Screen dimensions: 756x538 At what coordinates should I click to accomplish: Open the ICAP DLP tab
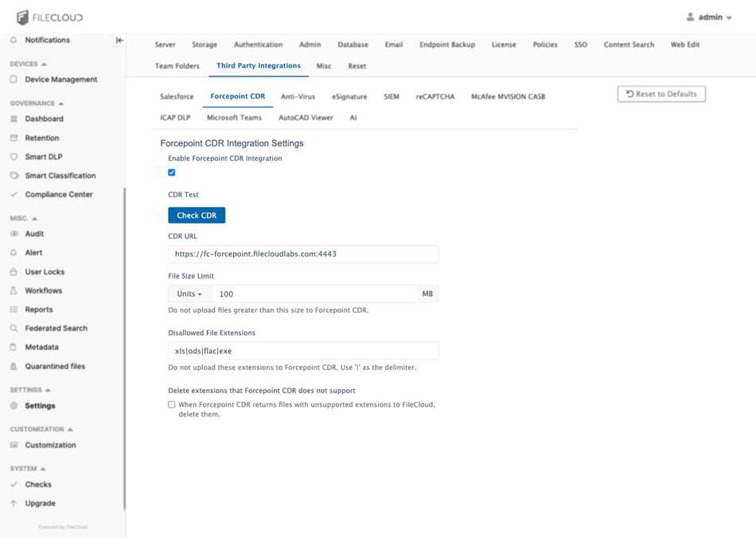pyautogui.click(x=175, y=118)
